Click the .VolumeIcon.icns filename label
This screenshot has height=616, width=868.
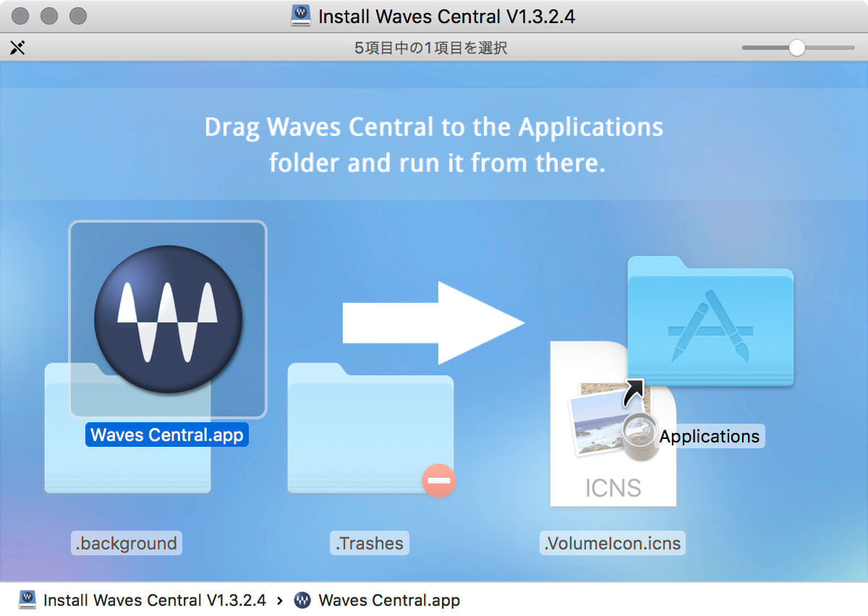[613, 543]
